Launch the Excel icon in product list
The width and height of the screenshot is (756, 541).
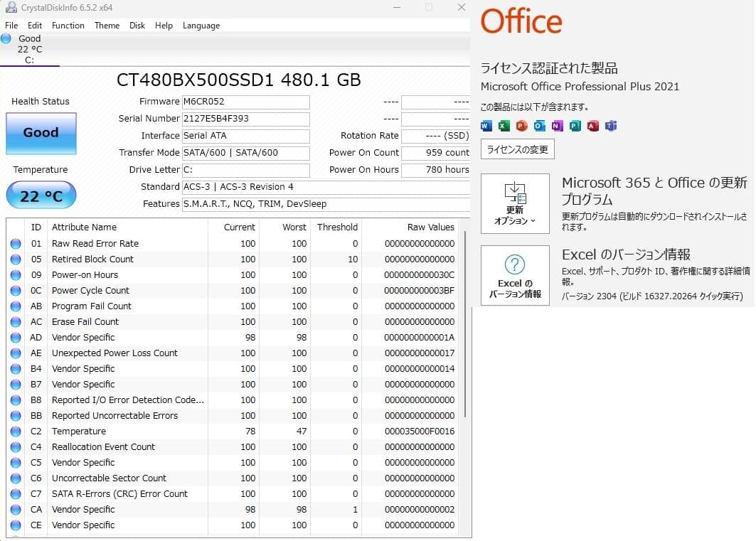pyautogui.click(x=503, y=125)
